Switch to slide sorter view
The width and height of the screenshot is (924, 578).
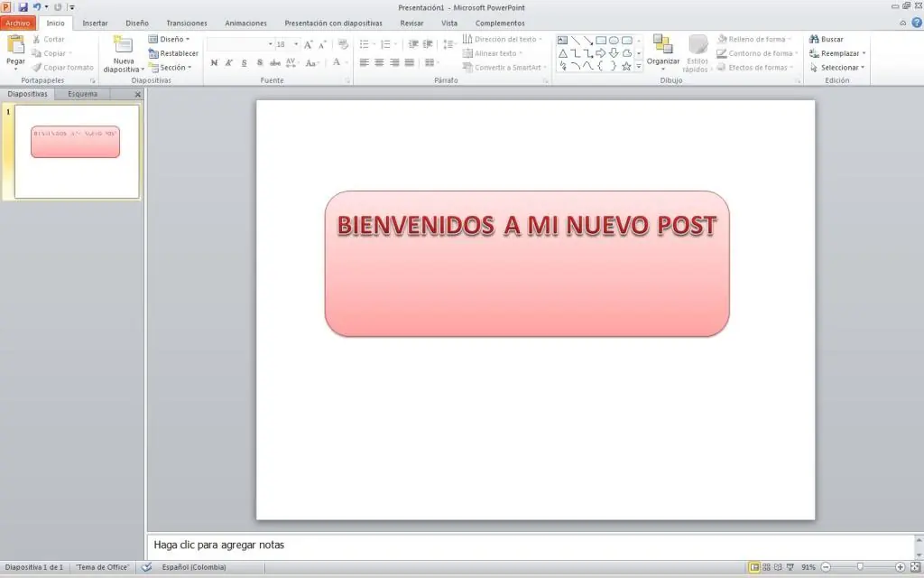[766, 567]
